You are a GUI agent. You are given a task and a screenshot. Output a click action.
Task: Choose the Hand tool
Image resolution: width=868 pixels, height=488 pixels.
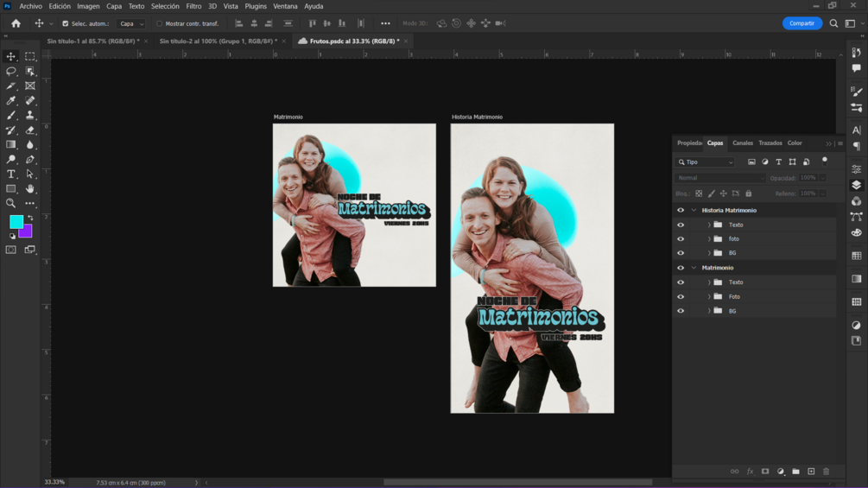[x=30, y=188]
